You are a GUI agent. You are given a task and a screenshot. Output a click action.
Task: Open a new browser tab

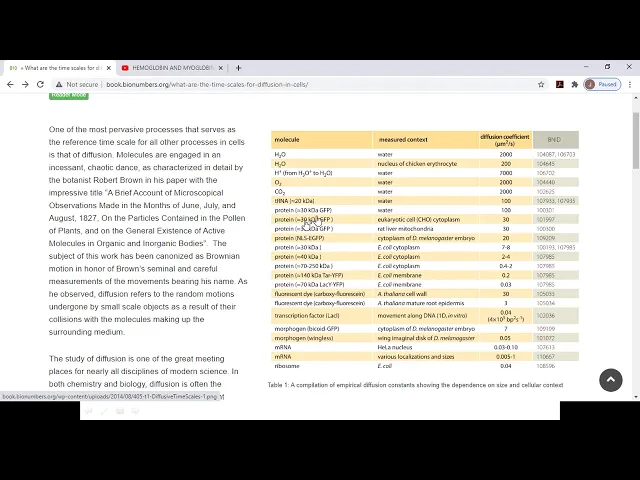click(x=238, y=68)
